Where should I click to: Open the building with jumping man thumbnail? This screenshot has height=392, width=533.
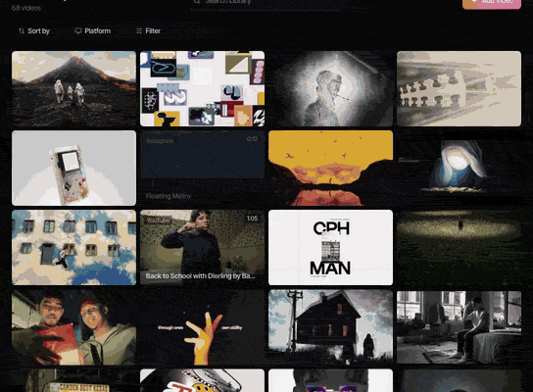click(x=73, y=248)
